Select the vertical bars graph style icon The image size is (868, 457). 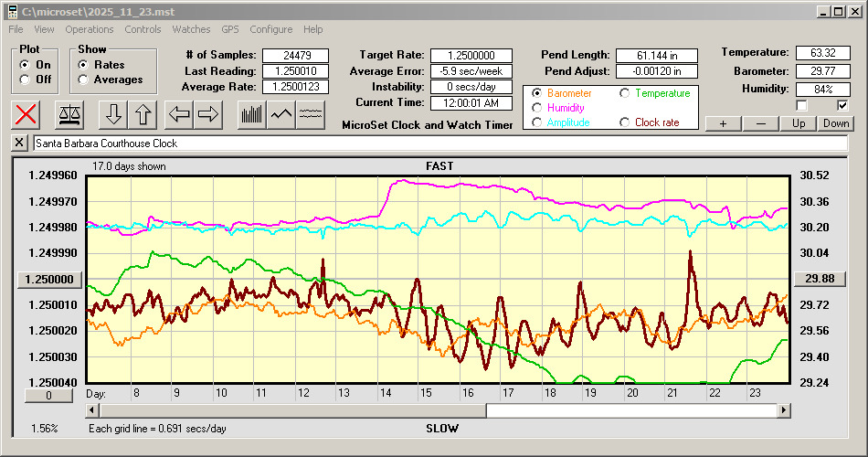coord(251,114)
